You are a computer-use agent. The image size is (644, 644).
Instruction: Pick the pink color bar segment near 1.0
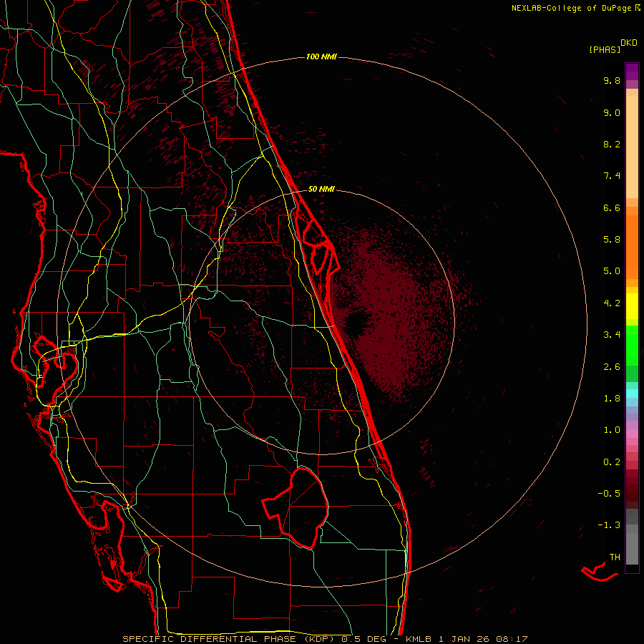(x=632, y=434)
